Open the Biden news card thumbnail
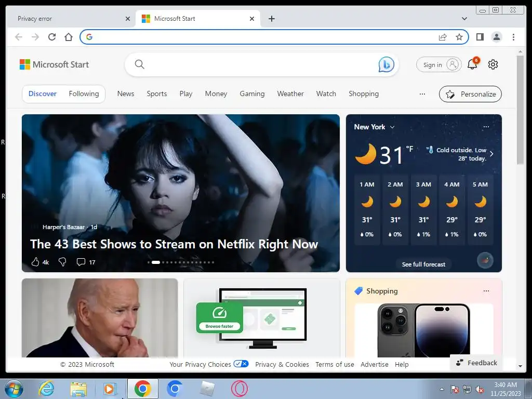Screen dimensions: 532x399 tap(100, 318)
